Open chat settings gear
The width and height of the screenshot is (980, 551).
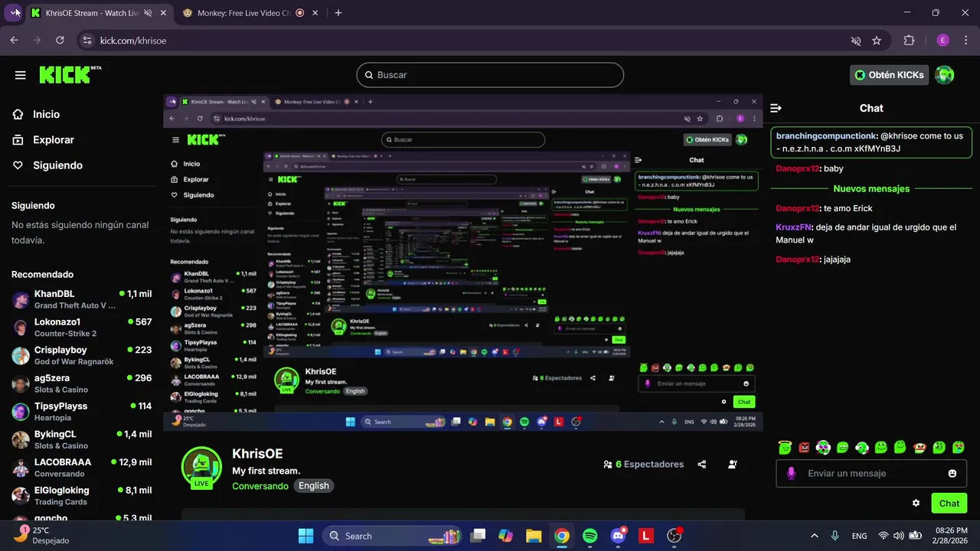pyautogui.click(x=916, y=503)
